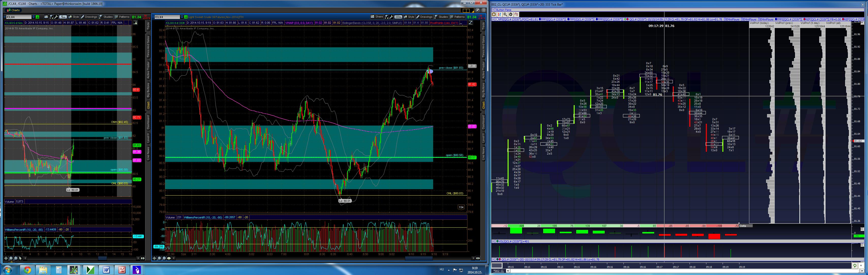Click the oval drawing icon below right chart
Screen dimensions: 868x275
[x=169, y=258]
